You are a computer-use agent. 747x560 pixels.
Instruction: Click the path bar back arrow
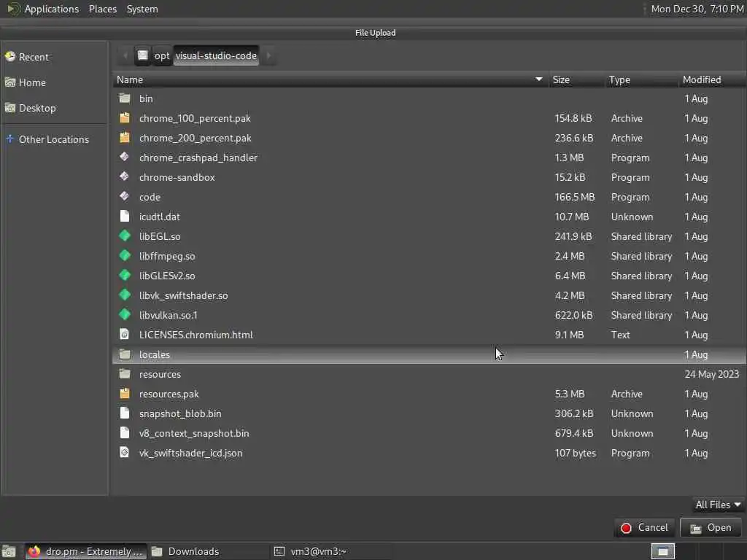point(125,55)
